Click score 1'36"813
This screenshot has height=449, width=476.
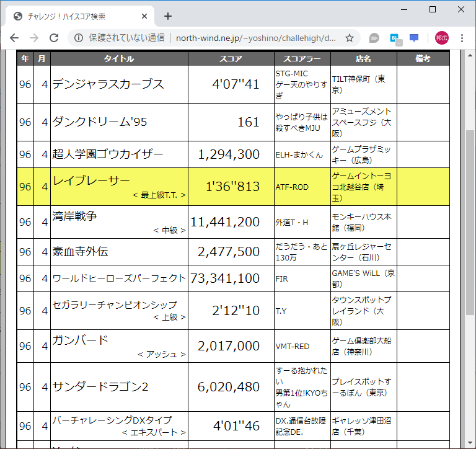(x=233, y=187)
